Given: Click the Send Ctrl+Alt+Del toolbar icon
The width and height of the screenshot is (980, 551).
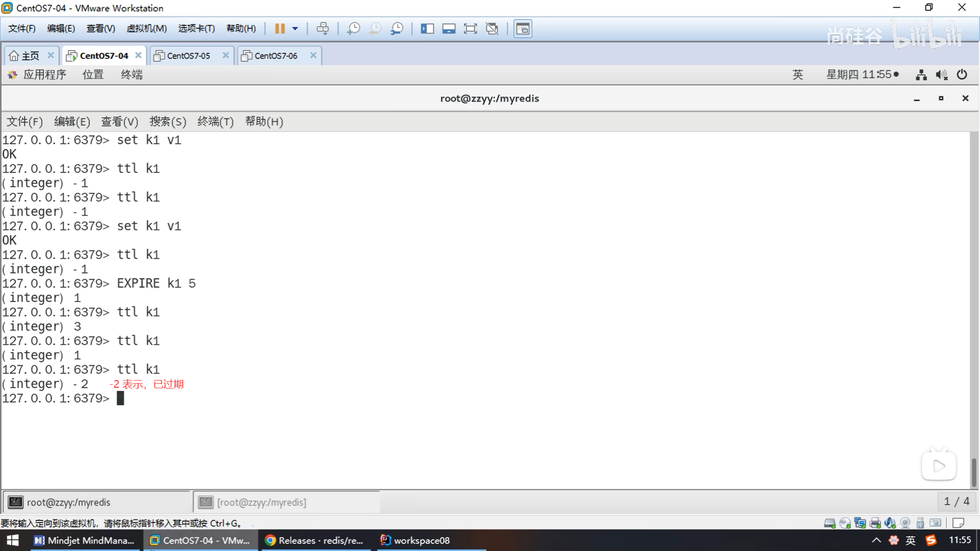Looking at the screenshot, I should [323, 29].
